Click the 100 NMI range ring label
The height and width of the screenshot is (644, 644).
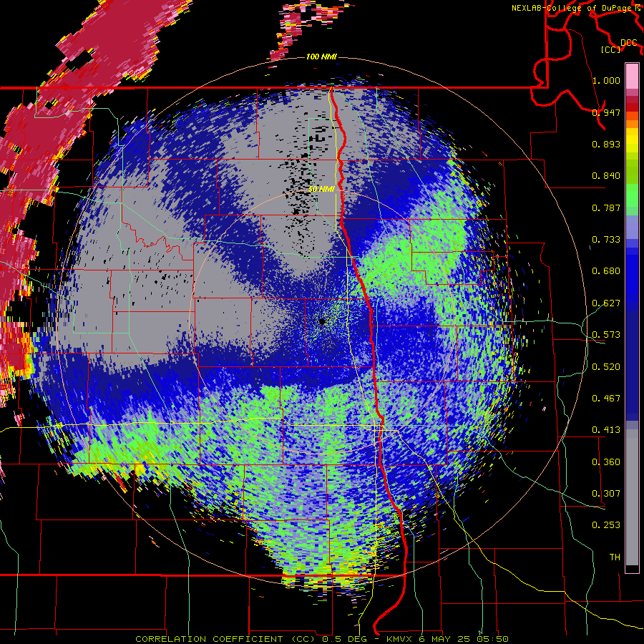321,57
